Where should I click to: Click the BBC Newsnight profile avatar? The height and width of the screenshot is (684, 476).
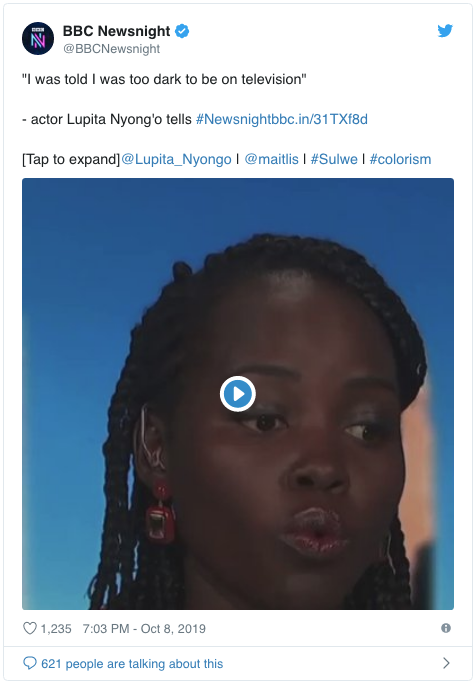pyautogui.click(x=38, y=38)
